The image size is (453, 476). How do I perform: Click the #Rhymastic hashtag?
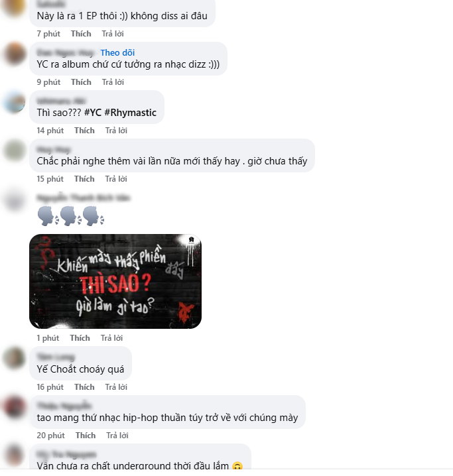130,113
